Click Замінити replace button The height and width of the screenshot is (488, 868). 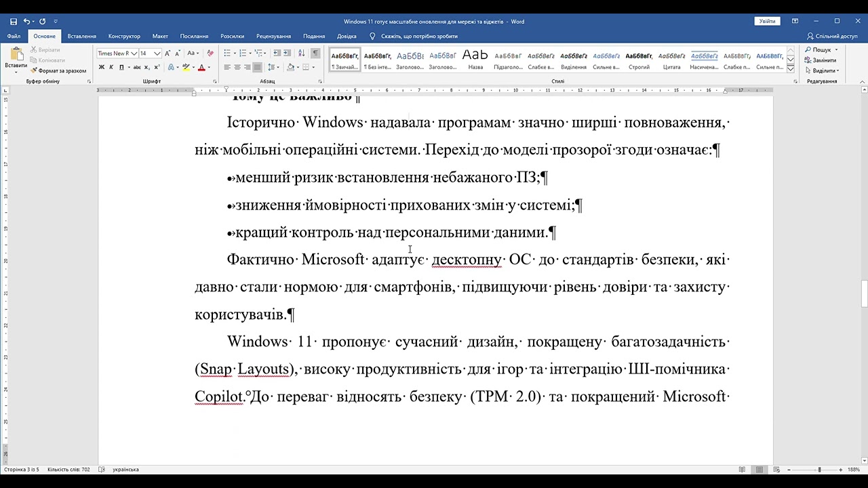[821, 60]
